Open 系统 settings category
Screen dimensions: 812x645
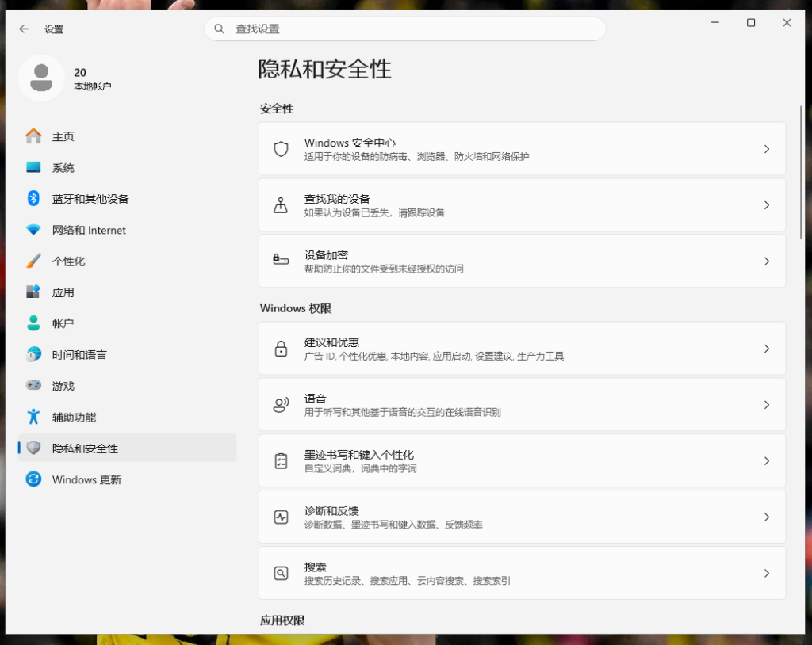click(x=127, y=167)
